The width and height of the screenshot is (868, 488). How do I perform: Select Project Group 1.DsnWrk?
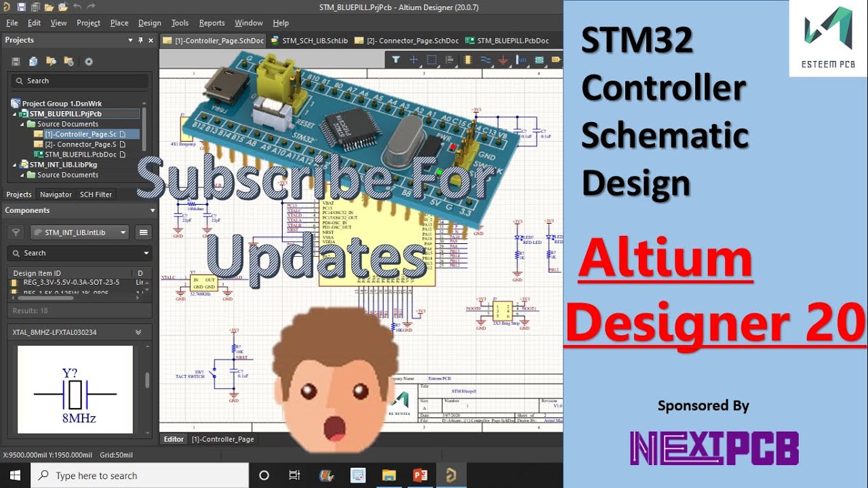[x=62, y=104]
